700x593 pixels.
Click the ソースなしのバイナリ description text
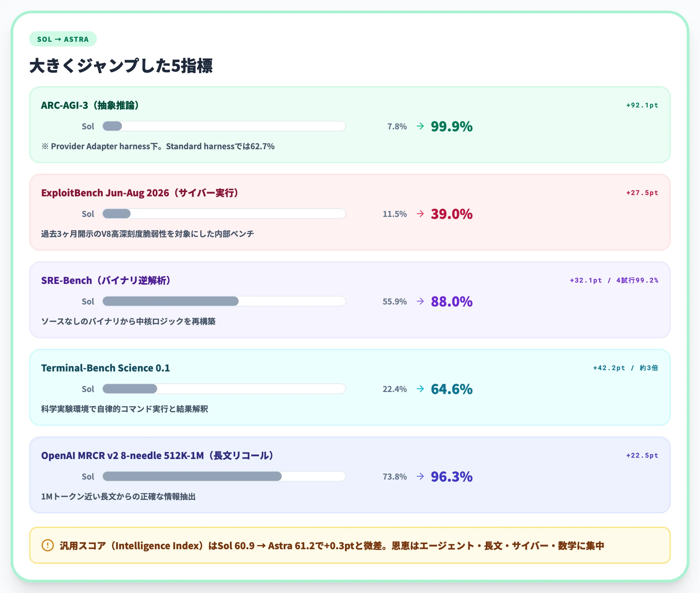pos(128,321)
